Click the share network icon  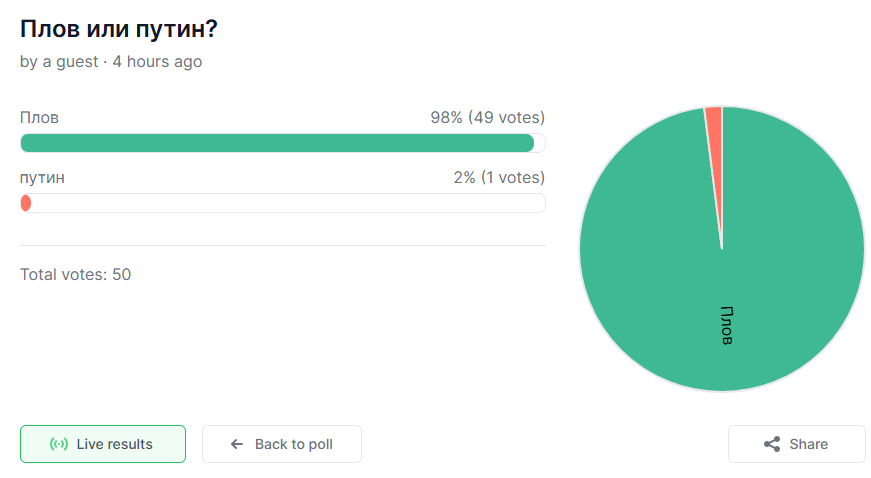point(772,444)
